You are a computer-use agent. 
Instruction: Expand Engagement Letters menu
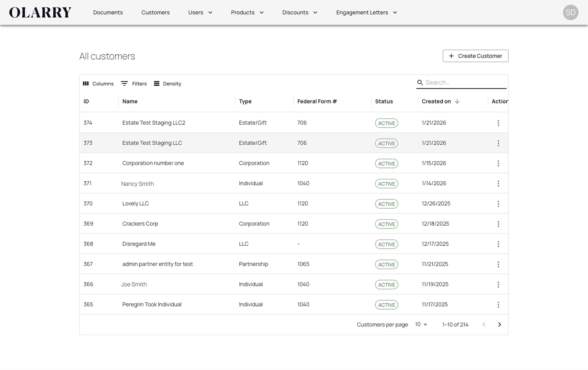point(366,12)
